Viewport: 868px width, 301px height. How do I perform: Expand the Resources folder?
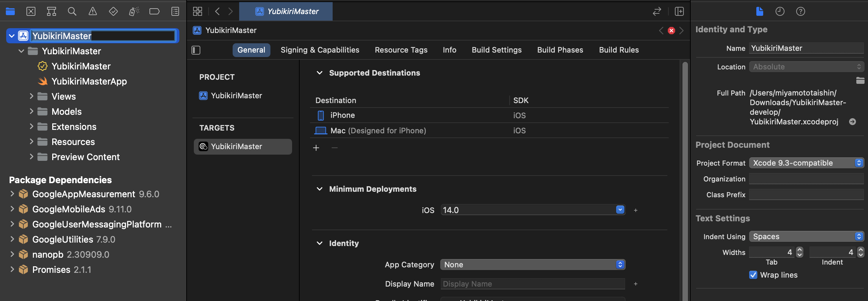[31, 142]
